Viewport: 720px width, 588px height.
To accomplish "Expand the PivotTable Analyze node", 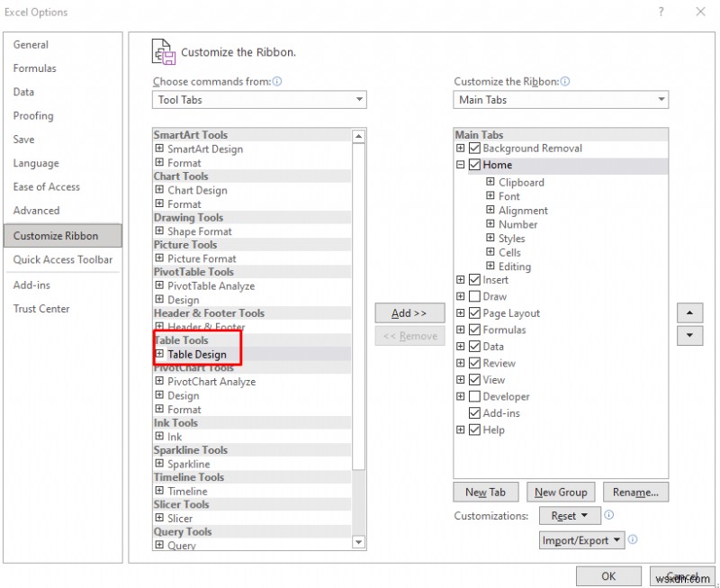I will (159, 285).
